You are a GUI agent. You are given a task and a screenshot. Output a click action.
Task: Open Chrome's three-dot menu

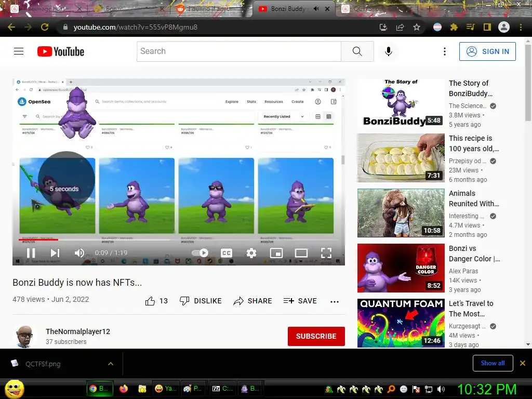click(x=521, y=27)
